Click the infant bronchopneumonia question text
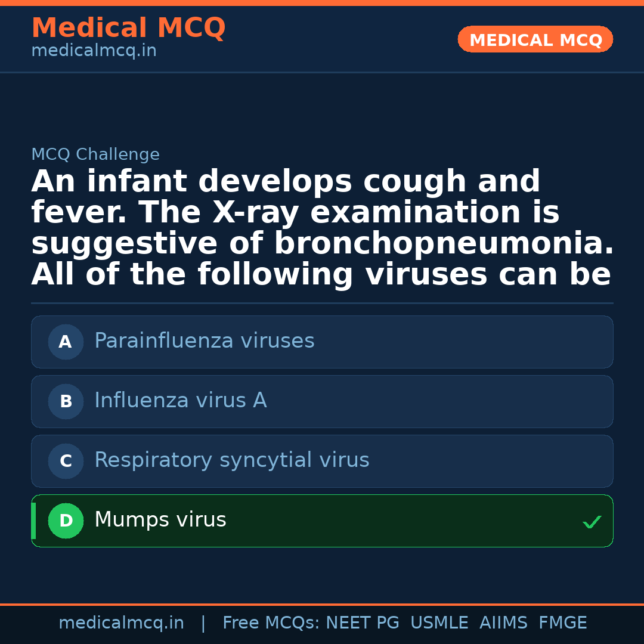Image resolution: width=644 pixels, height=644 pixels. (x=322, y=228)
